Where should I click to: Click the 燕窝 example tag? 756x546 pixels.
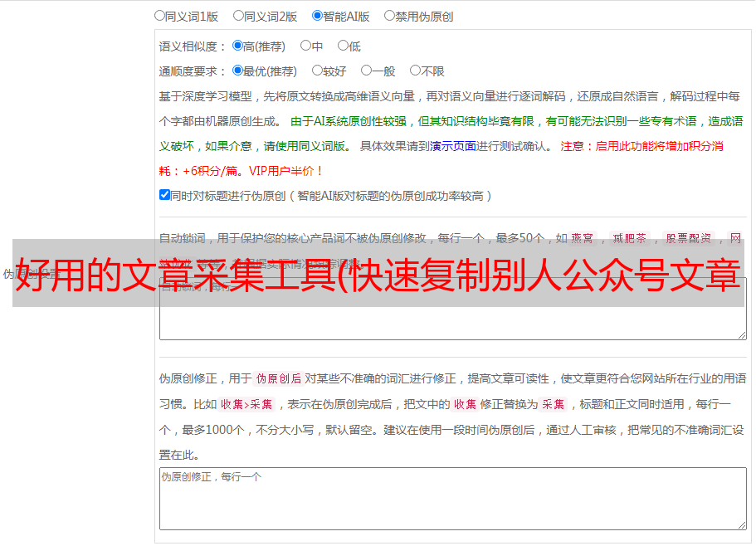[582, 238]
